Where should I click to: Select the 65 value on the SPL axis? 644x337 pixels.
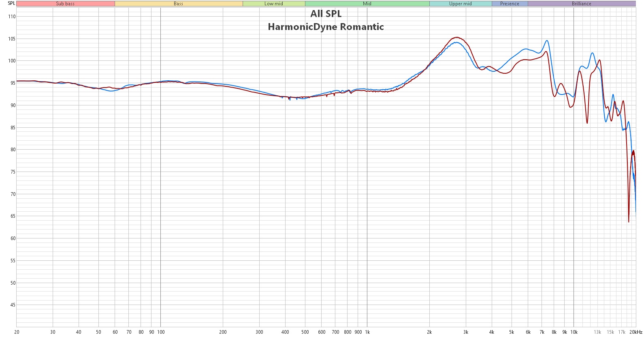point(13,216)
